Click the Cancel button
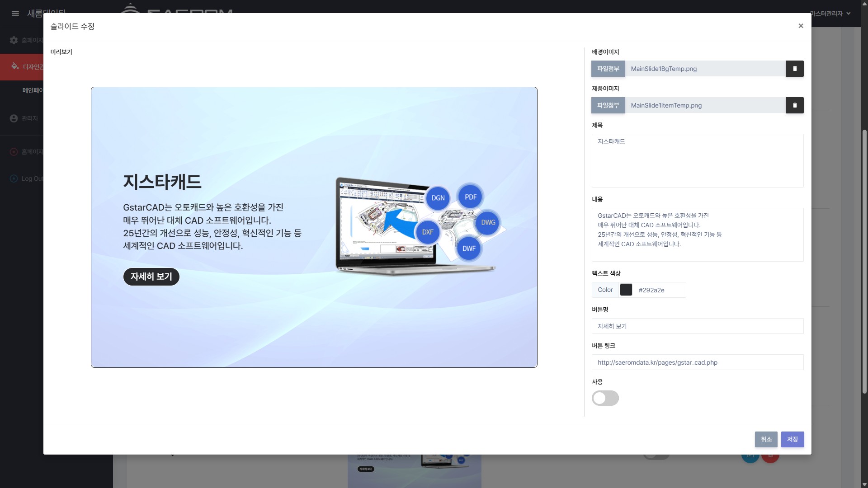 [766, 439]
